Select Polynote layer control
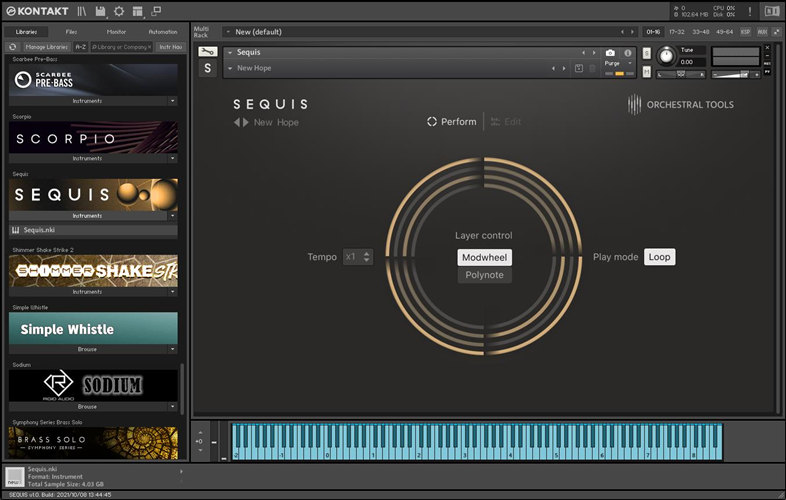The width and height of the screenshot is (786, 500). 484,275
